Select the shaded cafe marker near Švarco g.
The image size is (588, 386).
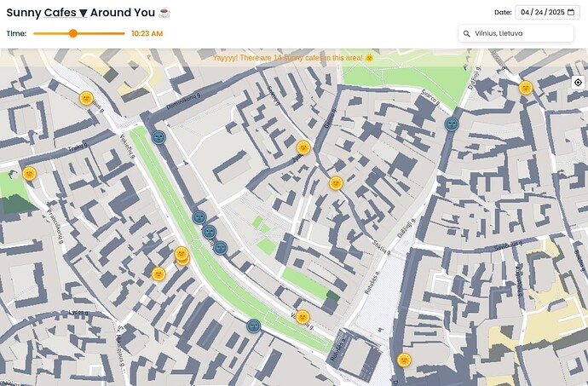(452, 124)
